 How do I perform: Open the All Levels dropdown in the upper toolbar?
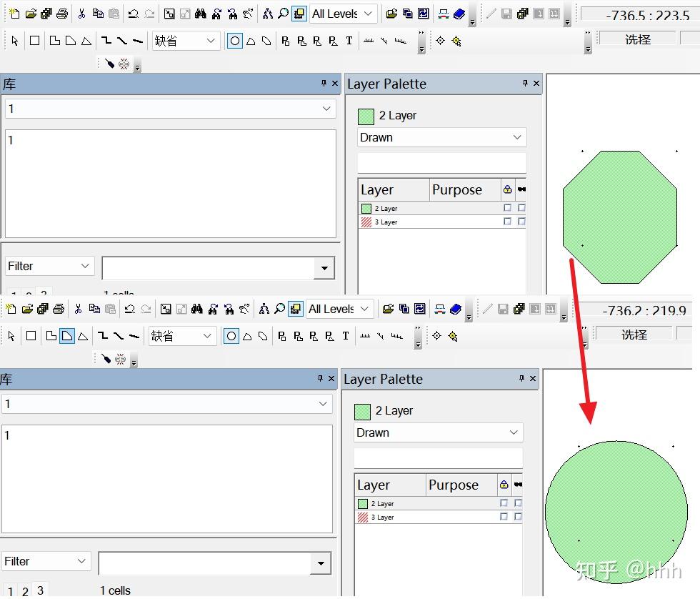[x=343, y=14]
